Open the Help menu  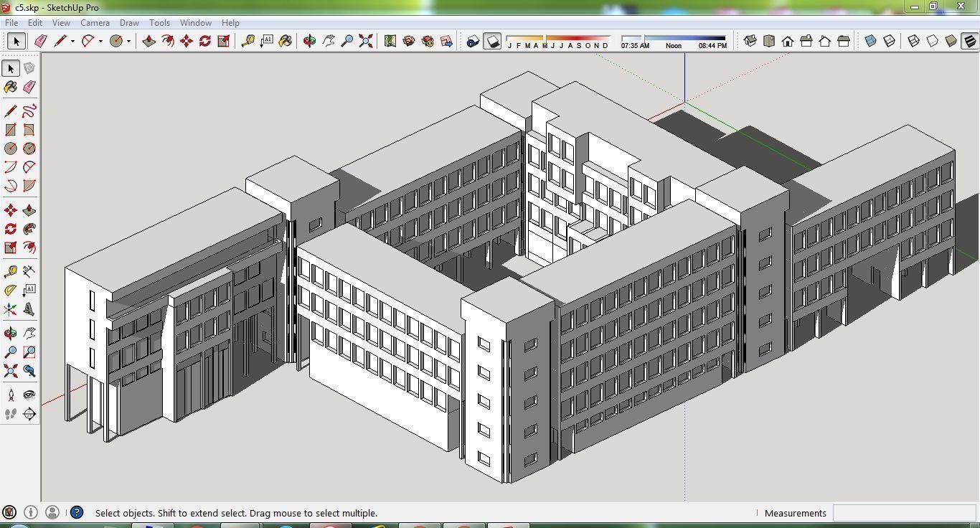pyautogui.click(x=230, y=23)
